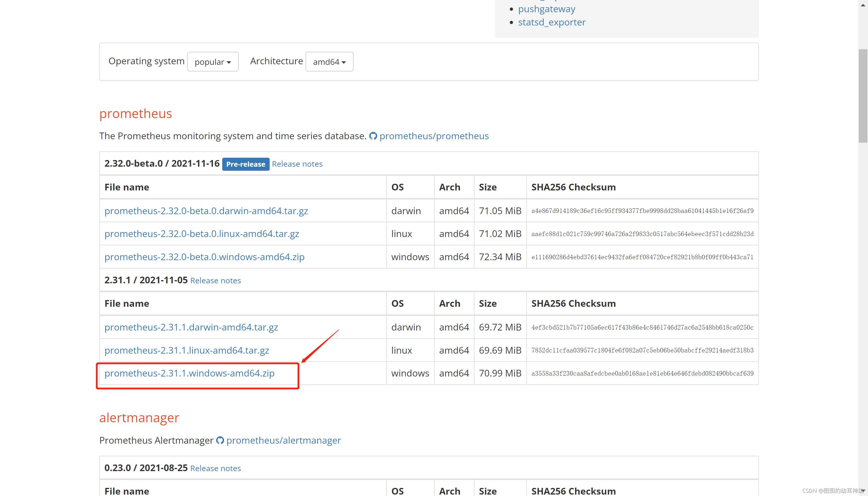Click scrollbar up arrow at top
Image resolution: width=868 pixels, height=496 pixels.
pos(863,5)
